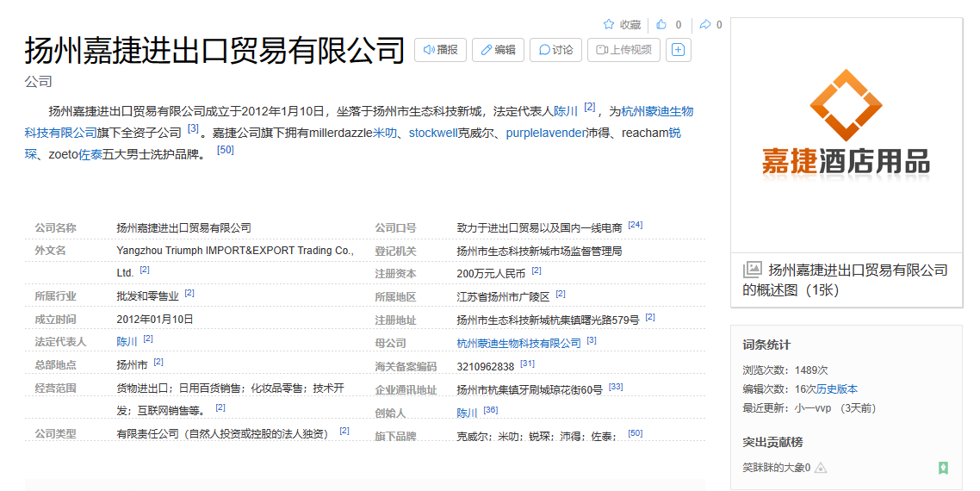This screenshot has width=980, height=491.
Task: Select the 江苏省扬州市广陵区 region value
Action: pos(503,296)
